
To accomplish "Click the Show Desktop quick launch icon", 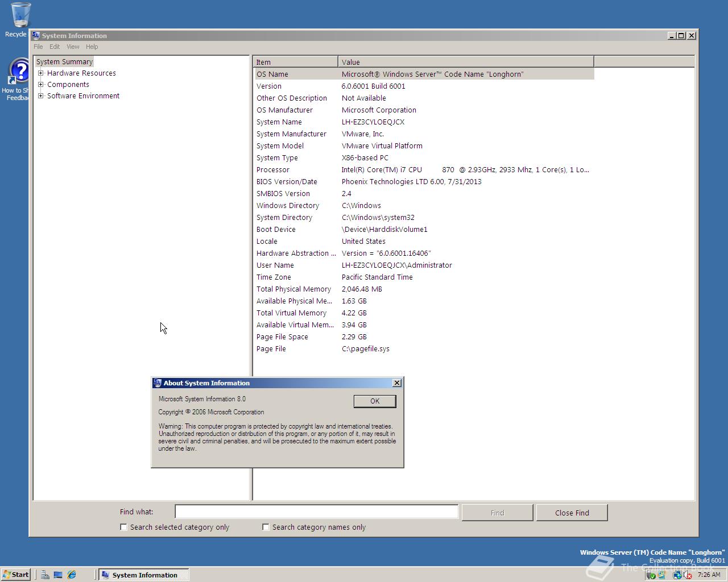I will click(x=58, y=575).
